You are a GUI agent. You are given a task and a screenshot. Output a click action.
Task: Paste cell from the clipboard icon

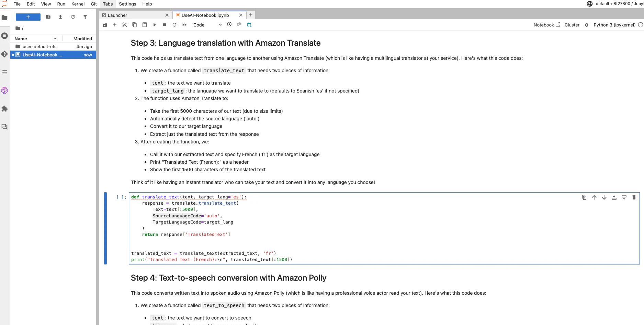coord(145,25)
